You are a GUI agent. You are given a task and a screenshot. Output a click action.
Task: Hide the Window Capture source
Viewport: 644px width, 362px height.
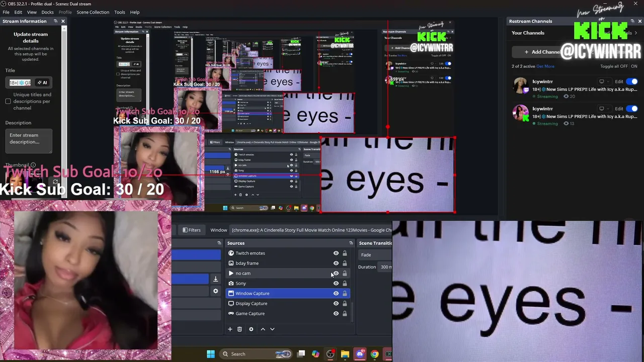336,293
